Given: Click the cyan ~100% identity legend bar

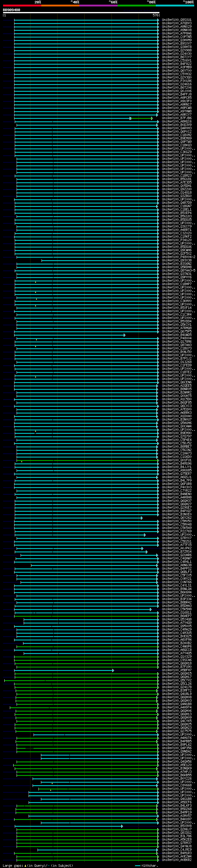Looking at the screenshot, I should coord(175,6).
